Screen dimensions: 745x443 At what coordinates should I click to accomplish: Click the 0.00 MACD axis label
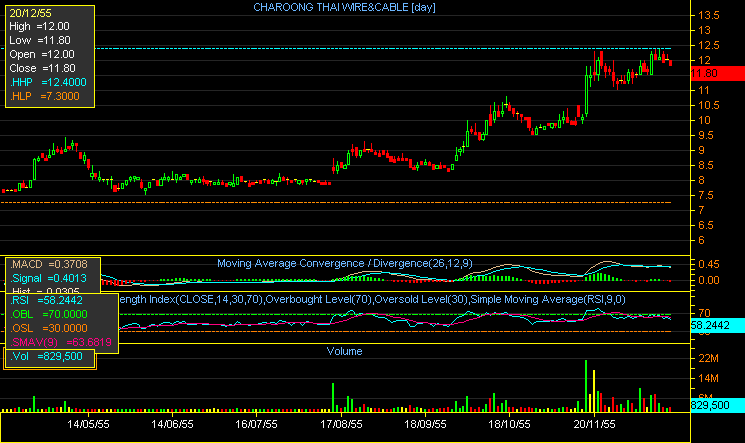[708, 280]
